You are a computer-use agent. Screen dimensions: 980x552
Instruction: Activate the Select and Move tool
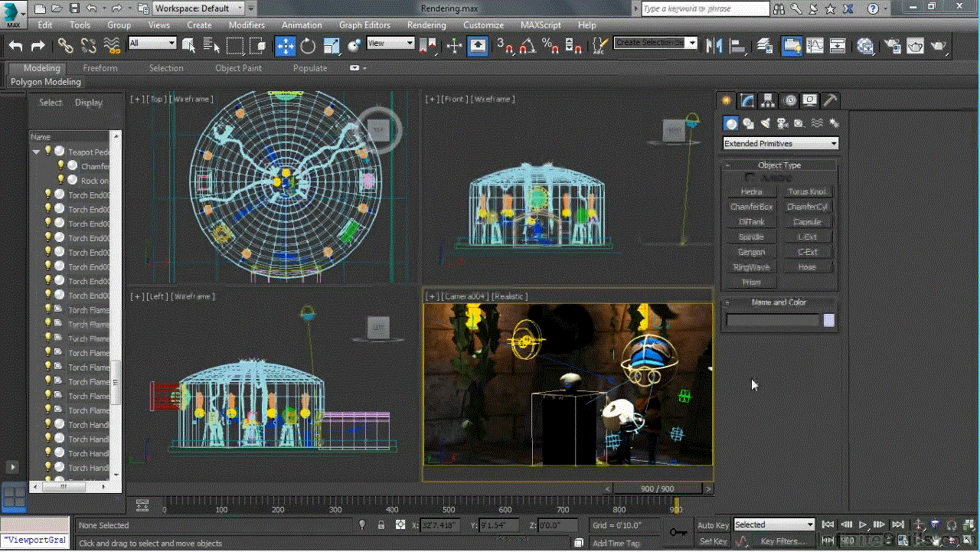point(285,46)
